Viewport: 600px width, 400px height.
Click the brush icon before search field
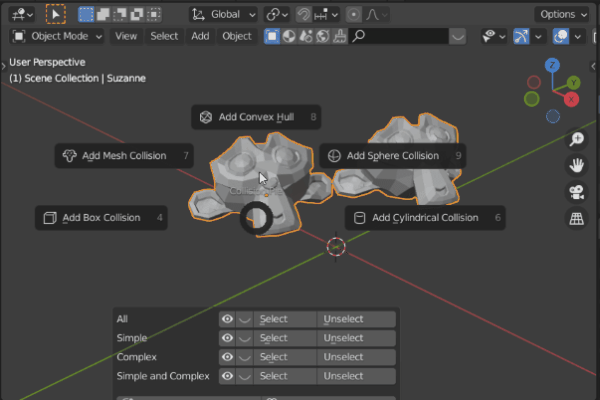[x=339, y=36]
